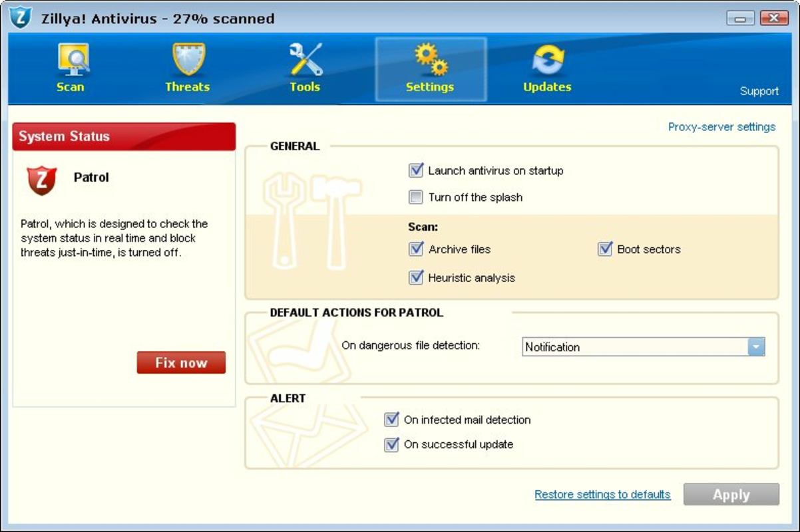
Task: Close the Zillya Antivirus window
Action: [773, 18]
